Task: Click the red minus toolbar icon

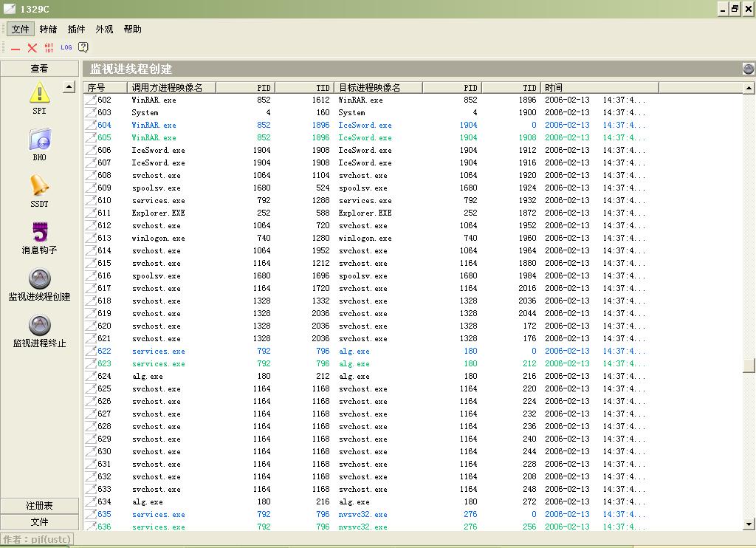Action: (x=16, y=48)
